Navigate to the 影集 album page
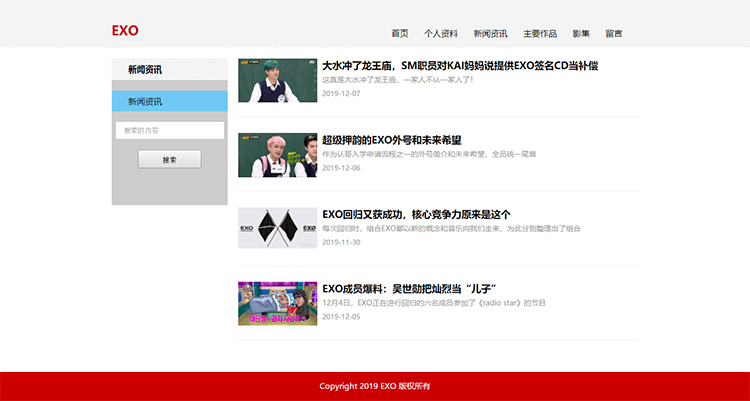Viewport: 750px width, 401px height. pos(581,33)
